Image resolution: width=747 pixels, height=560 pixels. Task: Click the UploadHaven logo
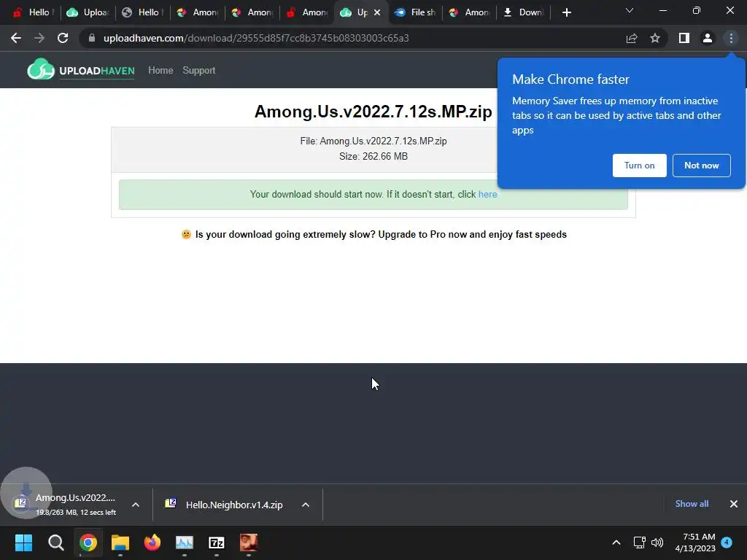[x=81, y=70]
